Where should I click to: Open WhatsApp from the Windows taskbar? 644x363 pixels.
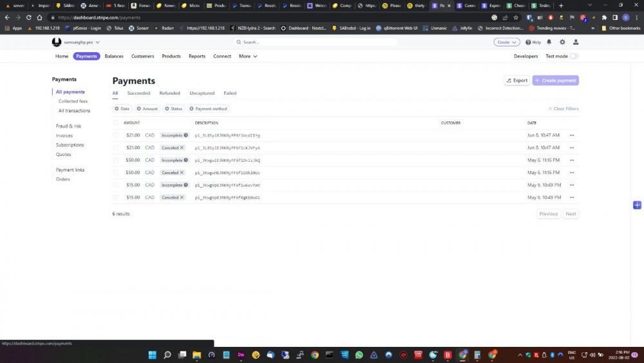359,355
